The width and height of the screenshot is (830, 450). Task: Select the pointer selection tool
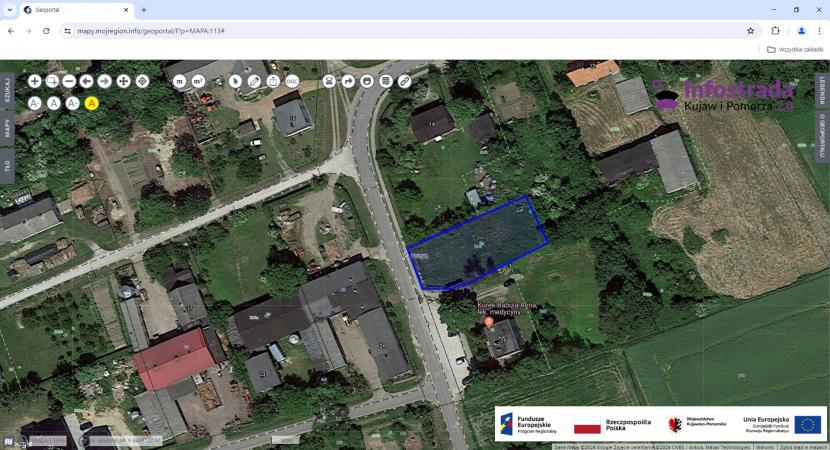click(236, 81)
